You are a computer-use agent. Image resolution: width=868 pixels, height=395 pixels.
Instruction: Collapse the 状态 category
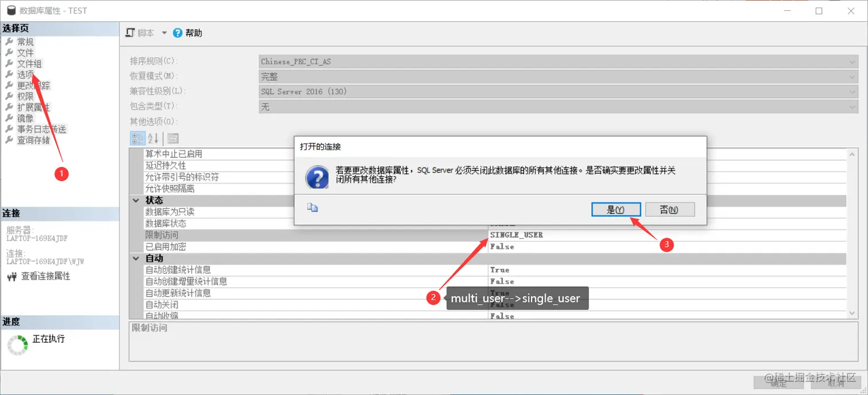click(136, 200)
